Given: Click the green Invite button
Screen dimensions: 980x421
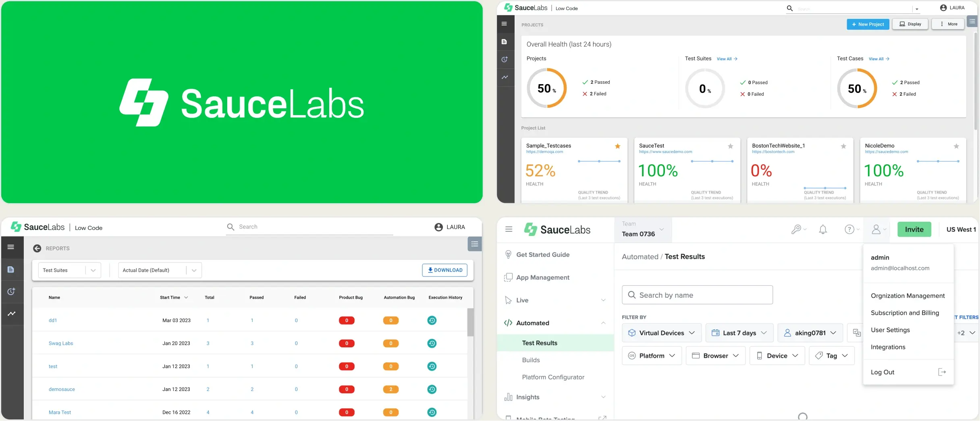Looking at the screenshot, I should [914, 229].
